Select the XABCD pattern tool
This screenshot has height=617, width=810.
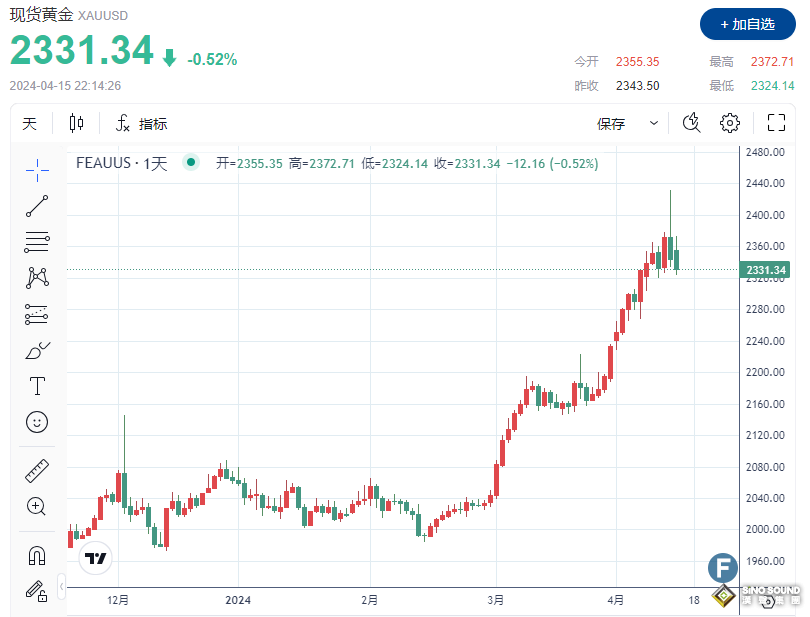(37, 278)
